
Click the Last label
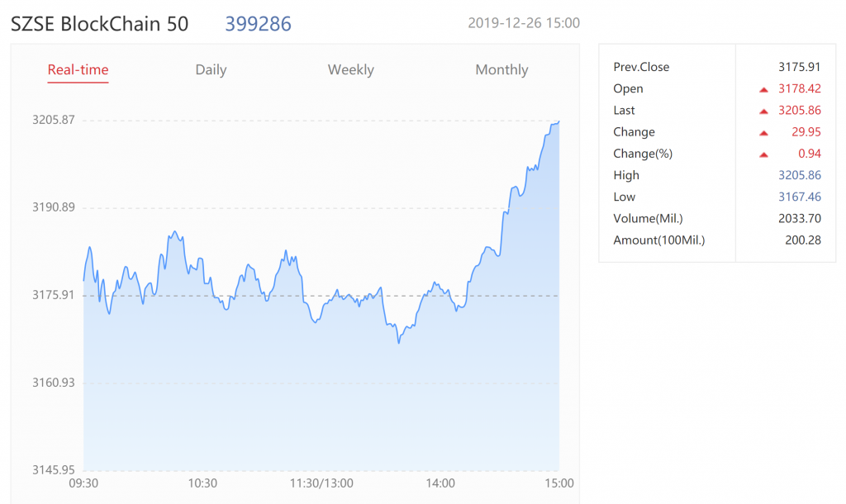coord(625,110)
